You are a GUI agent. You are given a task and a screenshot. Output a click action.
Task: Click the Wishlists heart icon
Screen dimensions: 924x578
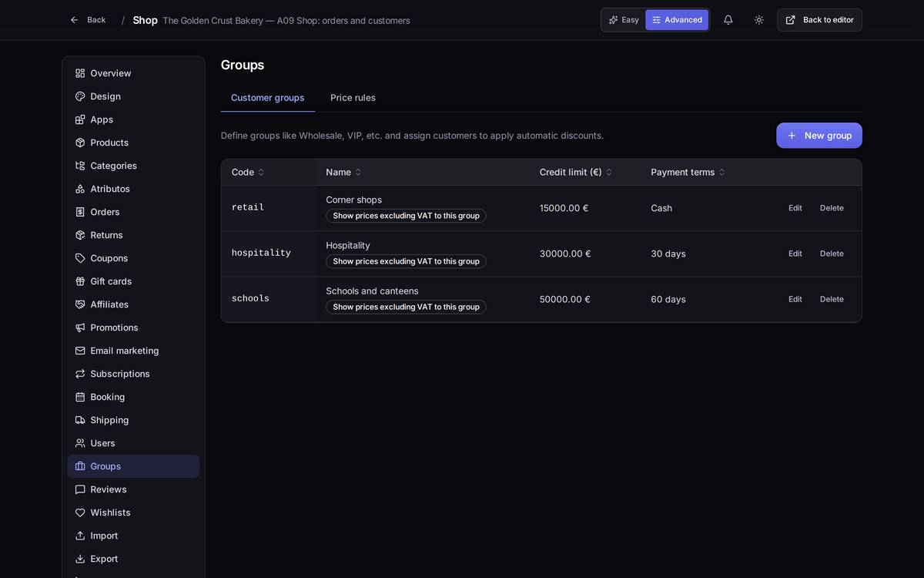[x=80, y=512]
